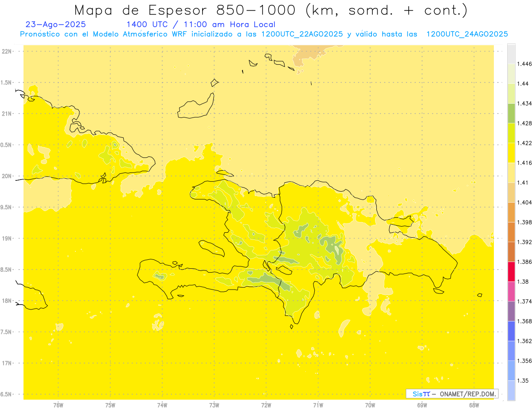Click the 70W longitude label
The width and height of the screenshot is (532, 411).
pos(370,405)
